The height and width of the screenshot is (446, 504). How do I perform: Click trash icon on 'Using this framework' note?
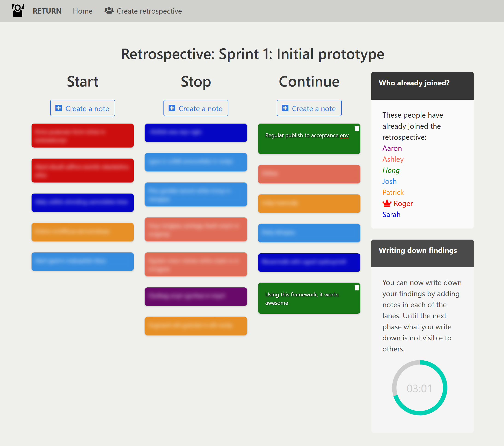[357, 288]
